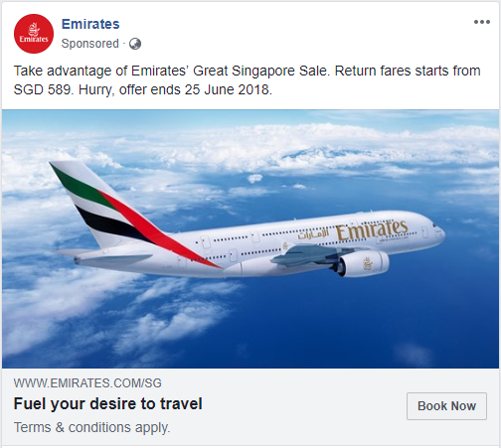Click the white falcon emblem inside profile logo
The width and height of the screenshot is (501, 448).
(x=34, y=30)
